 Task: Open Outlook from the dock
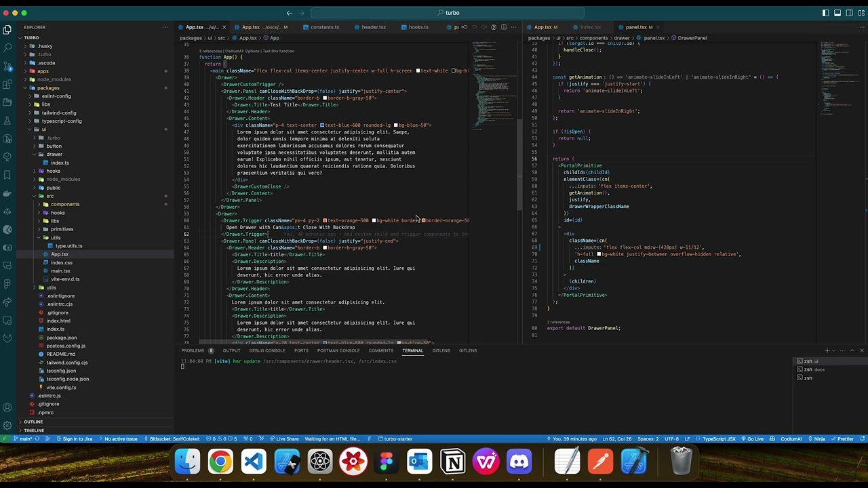(x=420, y=462)
